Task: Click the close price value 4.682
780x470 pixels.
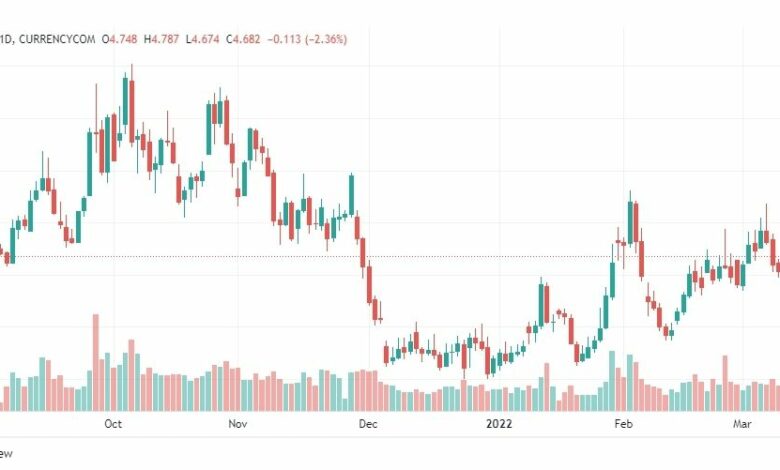Action: point(246,39)
